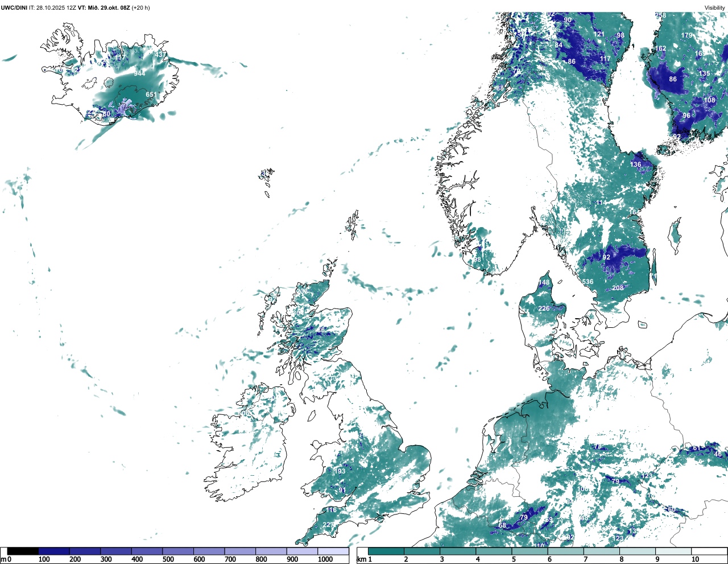Click the 84 value in northern Sweden
This screenshot has height=564, width=728.
coord(559,45)
